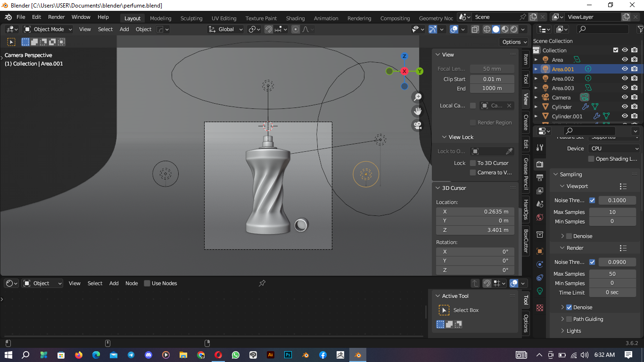Toggle viewport overlays icon

(454, 29)
